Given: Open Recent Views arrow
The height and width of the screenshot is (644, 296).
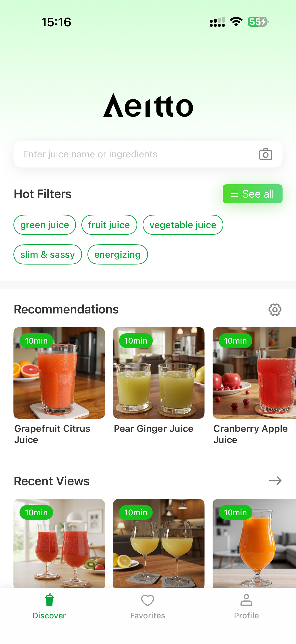Looking at the screenshot, I should tap(275, 481).
